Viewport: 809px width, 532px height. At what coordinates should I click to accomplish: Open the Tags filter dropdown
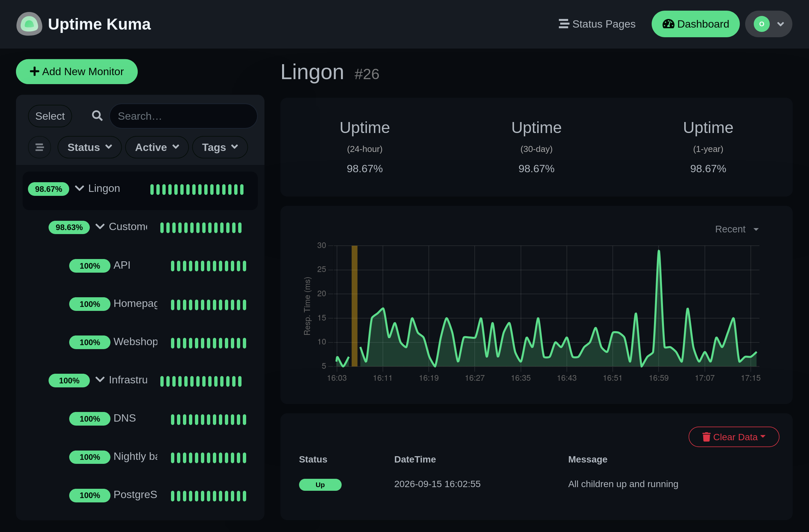pyautogui.click(x=220, y=147)
